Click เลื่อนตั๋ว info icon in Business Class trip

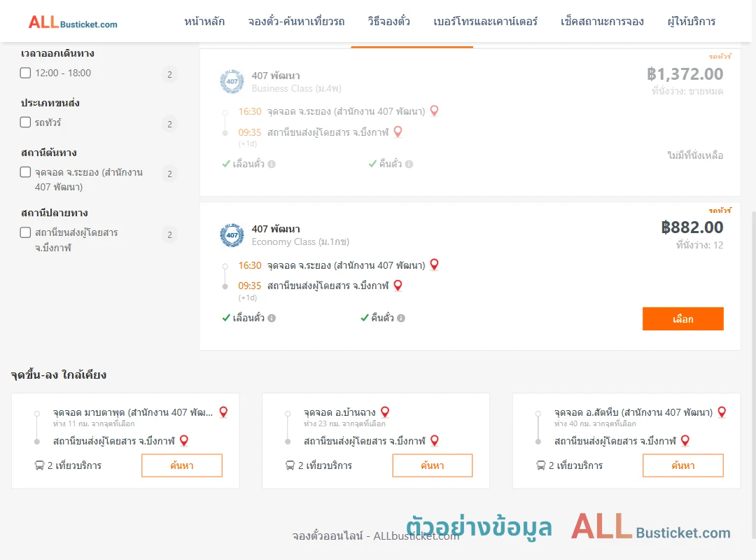(x=272, y=164)
